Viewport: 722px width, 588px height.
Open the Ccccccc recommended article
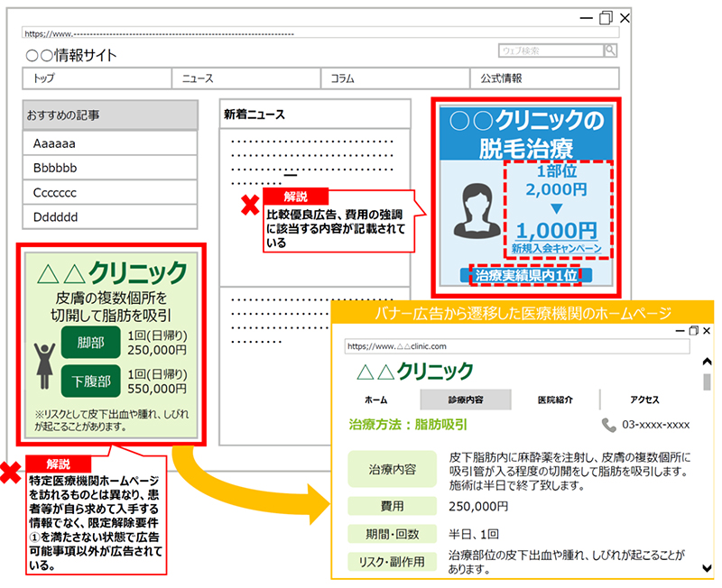110,193
